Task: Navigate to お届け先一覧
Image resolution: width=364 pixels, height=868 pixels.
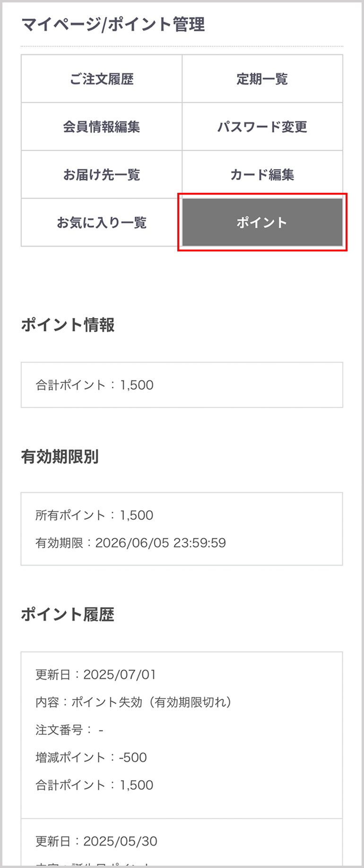Action: 102,175
